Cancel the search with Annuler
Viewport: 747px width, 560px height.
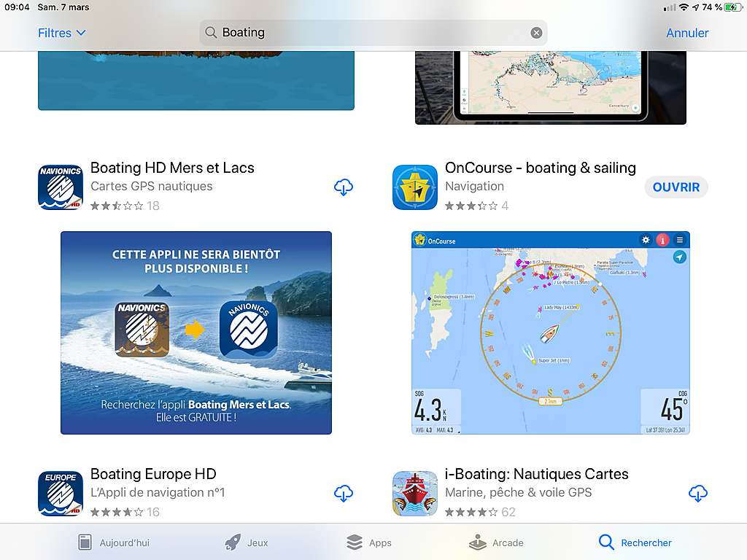687,33
